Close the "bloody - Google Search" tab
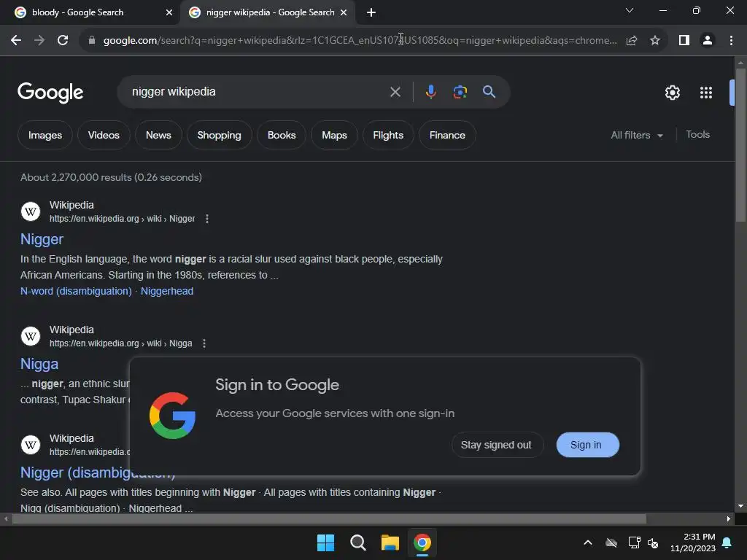Image resolution: width=747 pixels, height=560 pixels. click(x=169, y=12)
